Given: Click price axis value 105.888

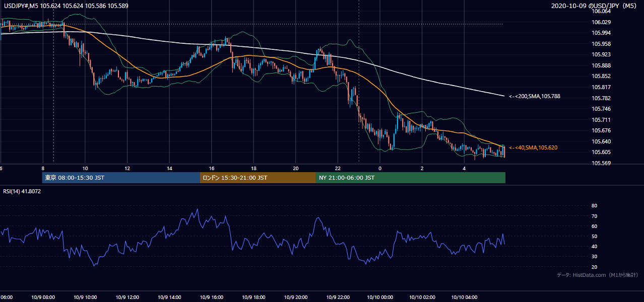Looking at the screenshot, I should [x=601, y=65].
